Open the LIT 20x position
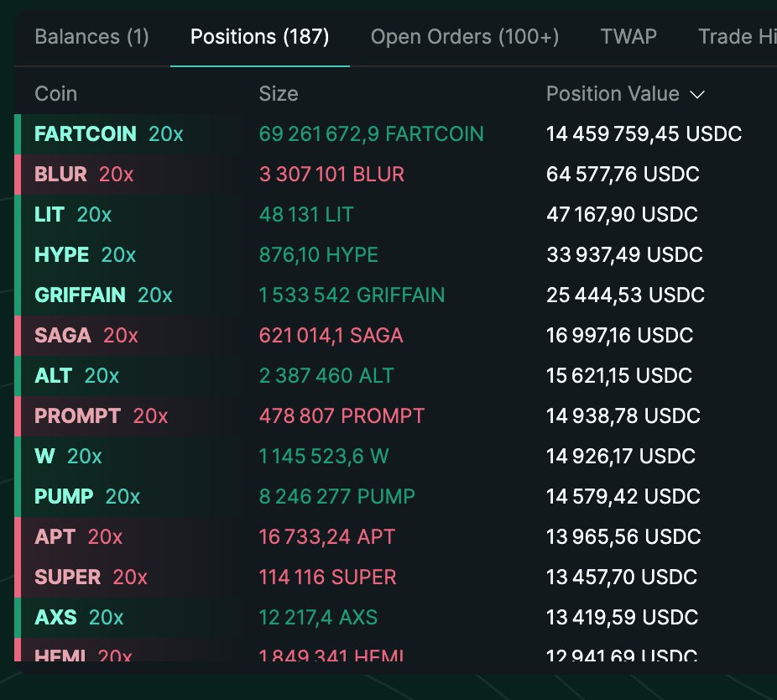Viewport: 777px width, 700px height. (73, 215)
